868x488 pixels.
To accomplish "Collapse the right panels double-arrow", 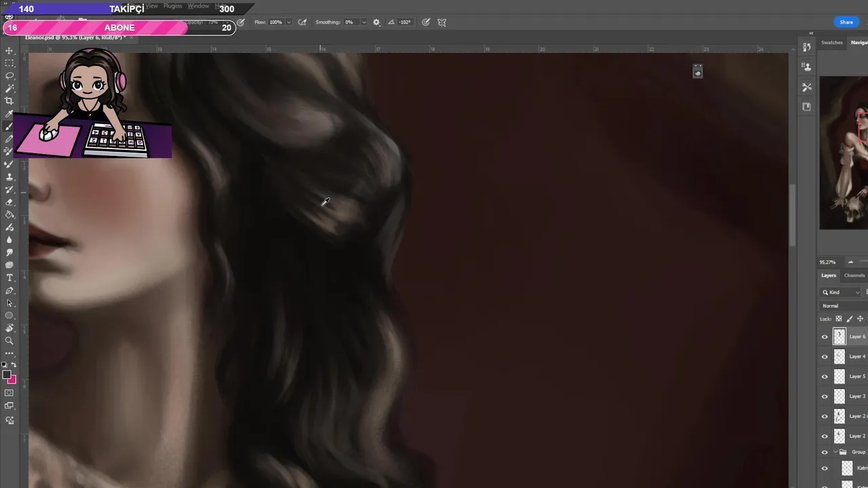I will [811, 33].
